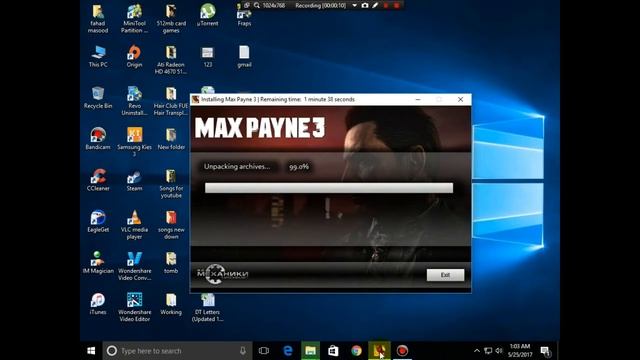The image size is (640, 360).
Task: Open the New folder icon
Action: point(171,139)
